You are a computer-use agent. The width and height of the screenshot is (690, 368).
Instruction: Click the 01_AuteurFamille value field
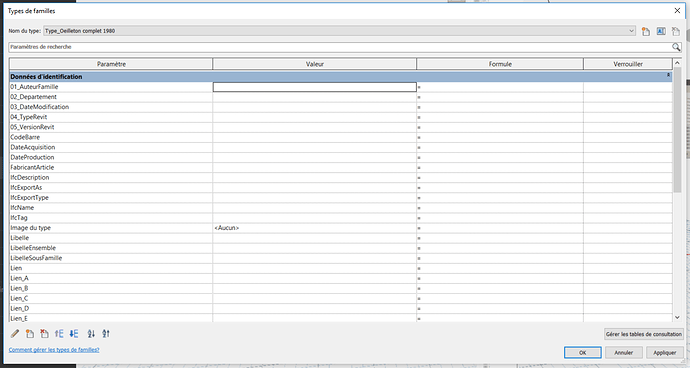coord(315,87)
